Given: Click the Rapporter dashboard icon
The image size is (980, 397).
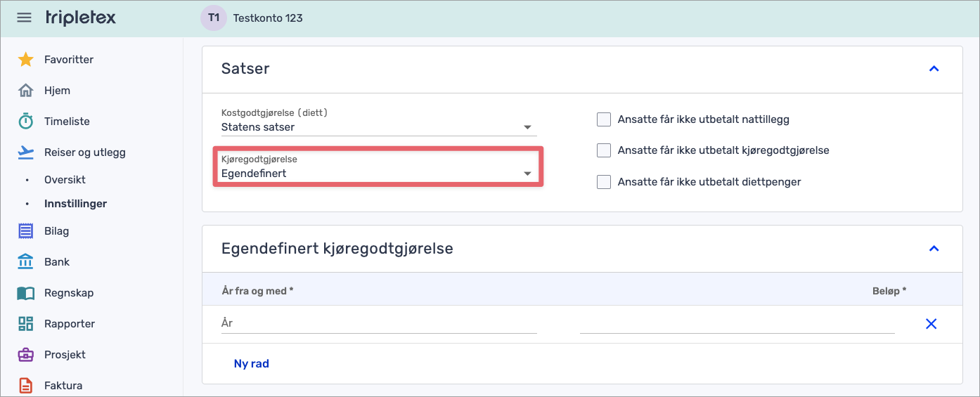Looking at the screenshot, I should (26, 324).
